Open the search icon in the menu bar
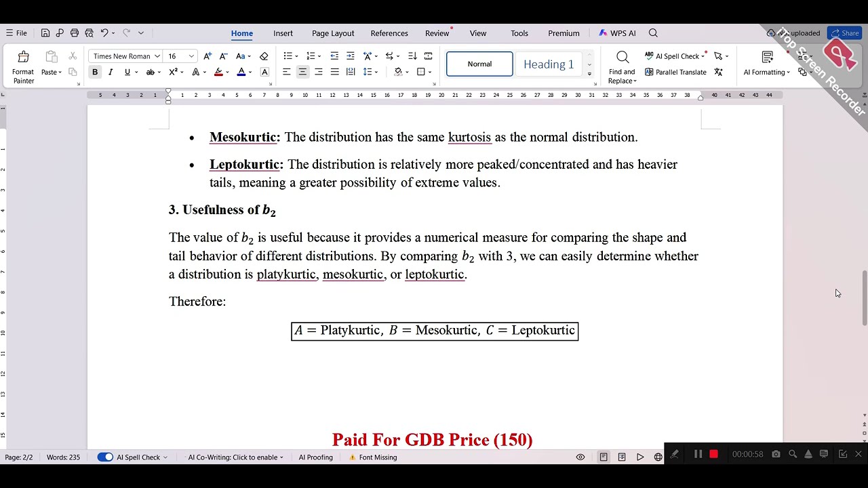 [653, 33]
